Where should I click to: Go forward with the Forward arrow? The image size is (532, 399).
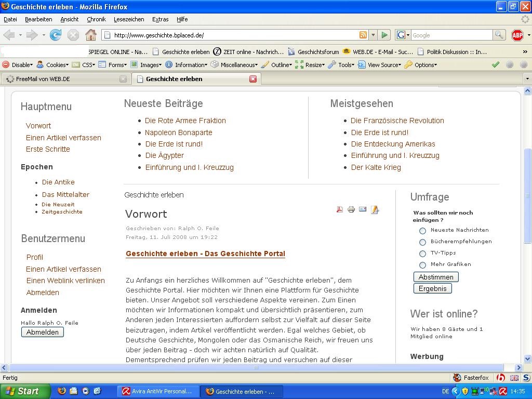click(32, 35)
